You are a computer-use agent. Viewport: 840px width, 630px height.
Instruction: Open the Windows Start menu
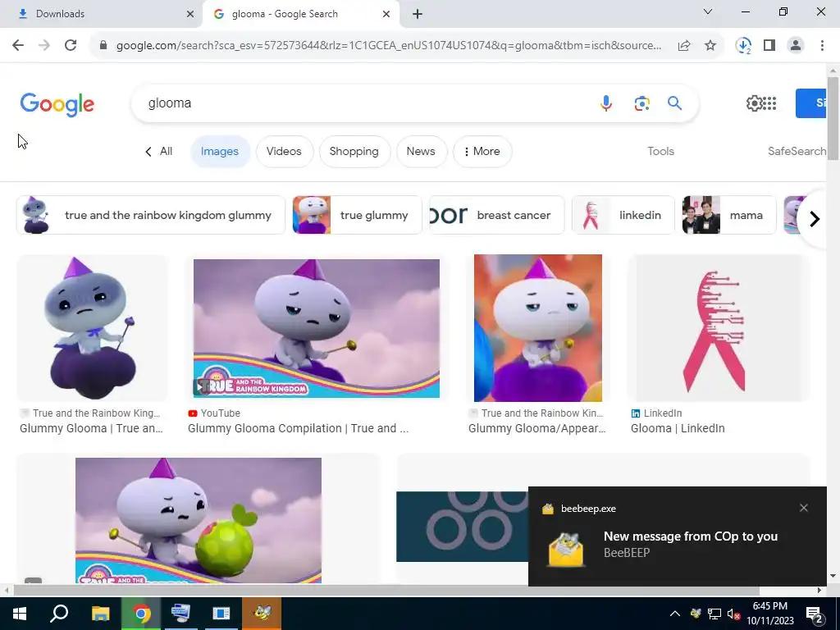20,614
